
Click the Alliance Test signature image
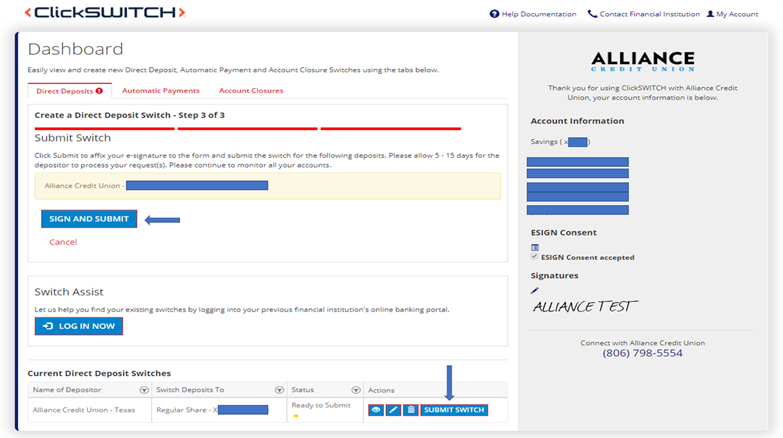pos(585,306)
